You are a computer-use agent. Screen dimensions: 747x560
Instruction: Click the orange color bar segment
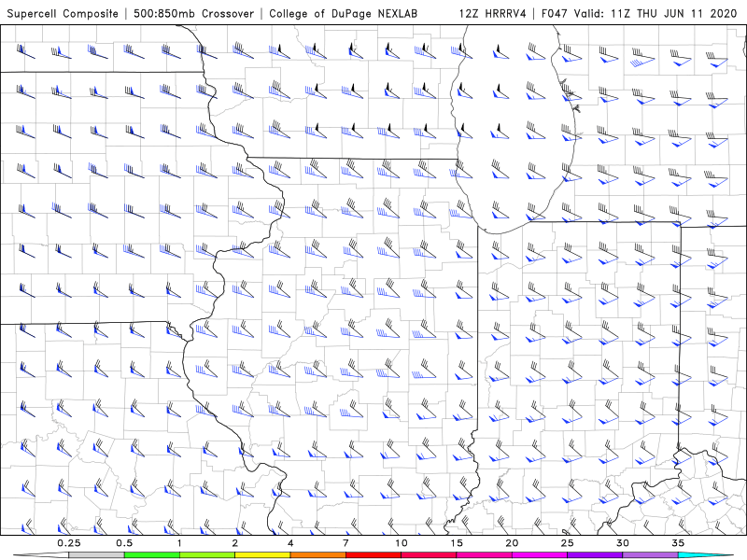click(317, 555)
